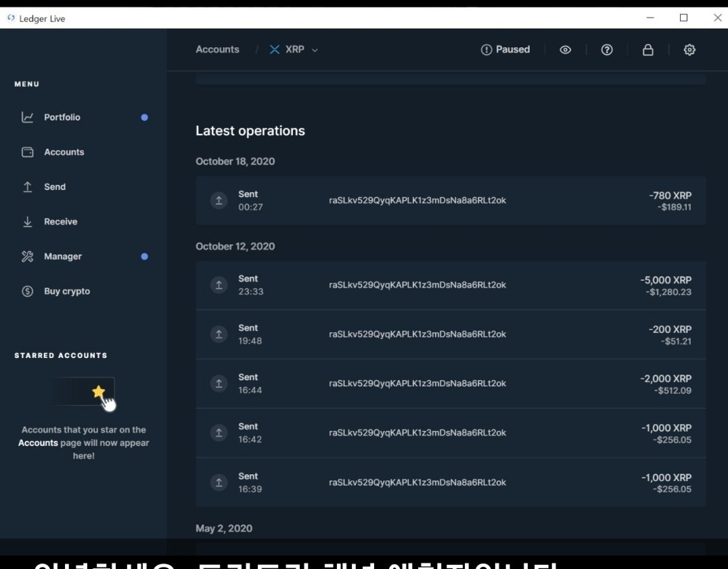This screenshot has width=728, height=569.
Task: Click the -1,000 XRP amount at 16:39
Action: (x=666, y=478)
